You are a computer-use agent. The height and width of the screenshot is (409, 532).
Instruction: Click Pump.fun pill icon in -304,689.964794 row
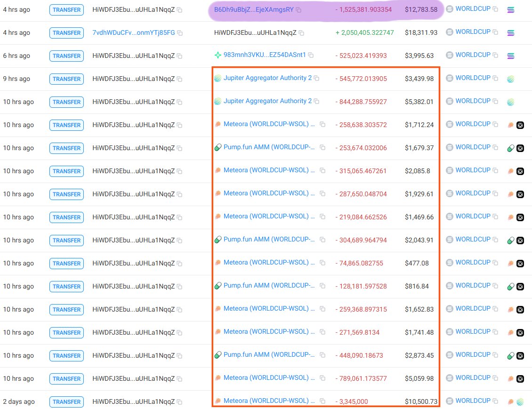[218, 240]
